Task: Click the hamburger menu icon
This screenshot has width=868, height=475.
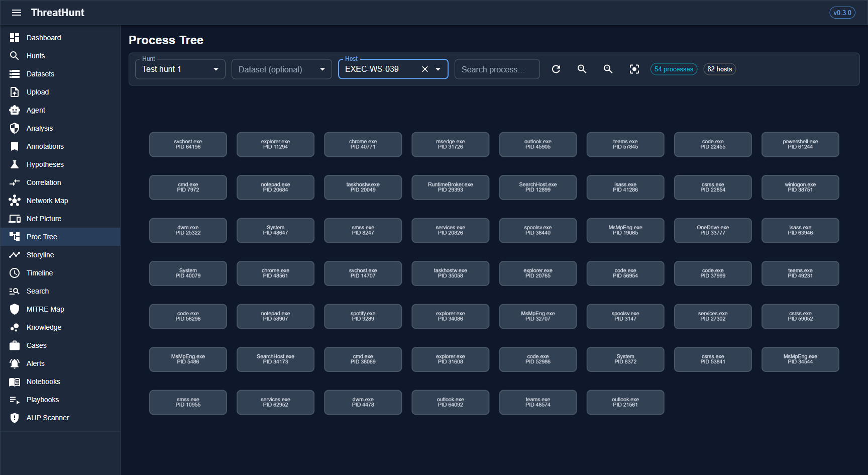Action: tap(17, 13)
